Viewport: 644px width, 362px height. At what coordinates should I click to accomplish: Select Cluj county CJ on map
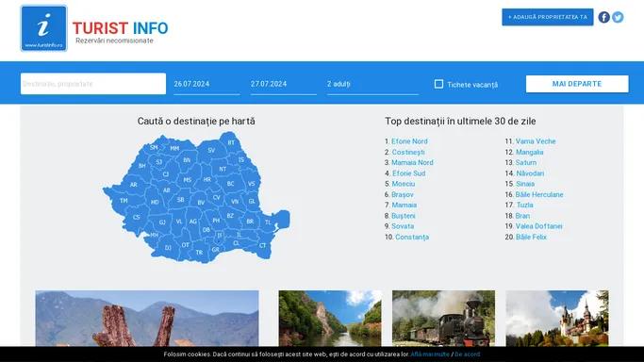pos(166,174)
